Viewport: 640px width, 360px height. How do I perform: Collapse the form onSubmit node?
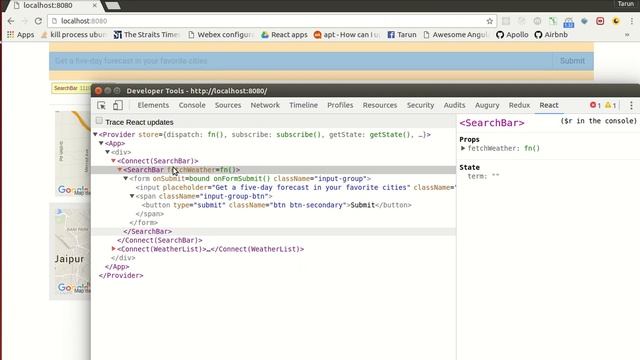click(x=126, y=178)
